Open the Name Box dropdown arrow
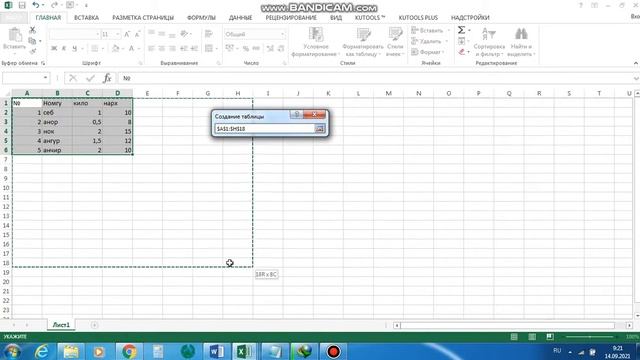Image resolution: width=640 pixels, height=360 pixels. [x=45, y=78]
